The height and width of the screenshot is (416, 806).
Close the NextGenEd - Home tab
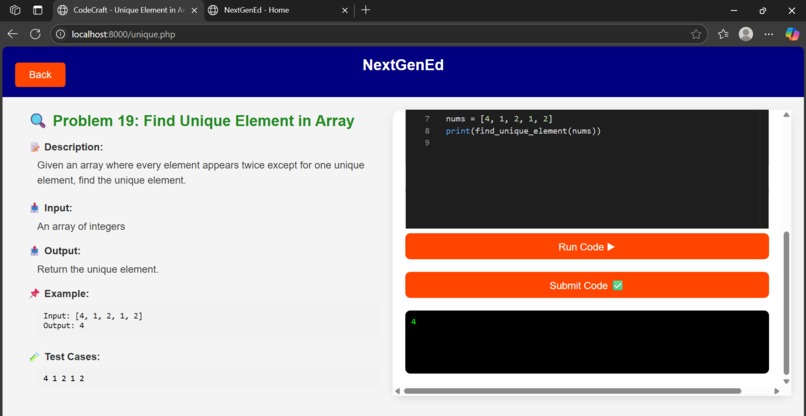(345, 10)
